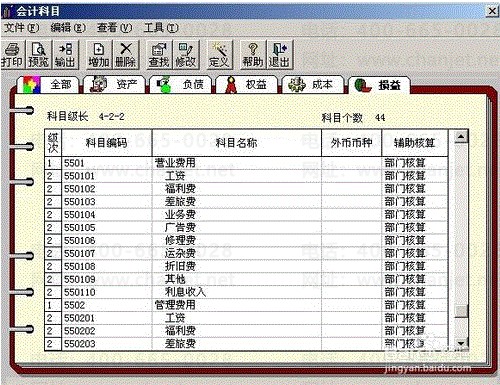Open the 定义 define wizard icon
Viewport: 500px width, 385px height.
[x=220, y=55]
